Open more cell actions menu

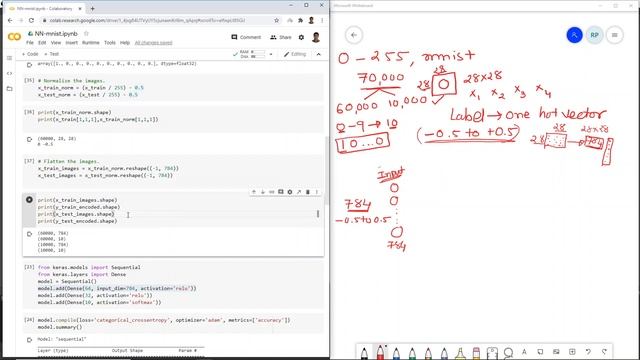click(x=317, y=192)
